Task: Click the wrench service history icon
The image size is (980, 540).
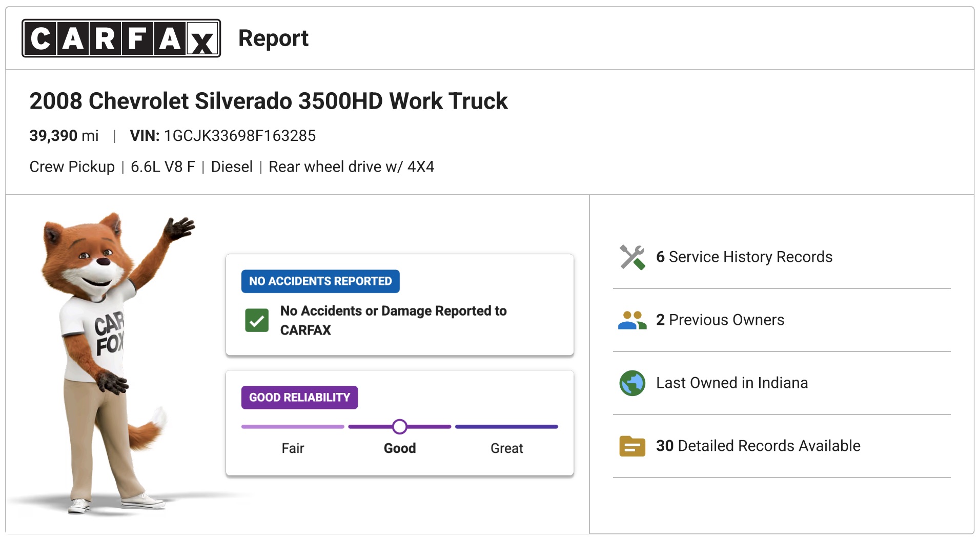Action: click(632, 257)
